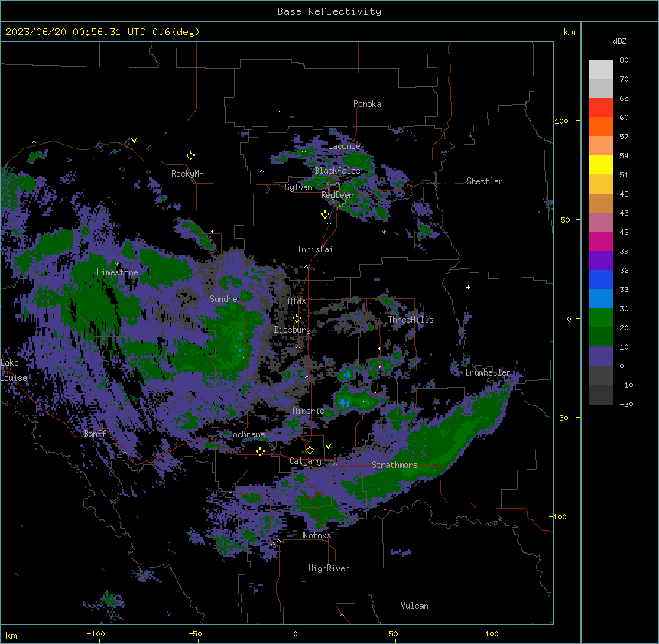This screenshot has width=659, height=644.
Task: Select the Lacombe city label
Action: point(344,146)
